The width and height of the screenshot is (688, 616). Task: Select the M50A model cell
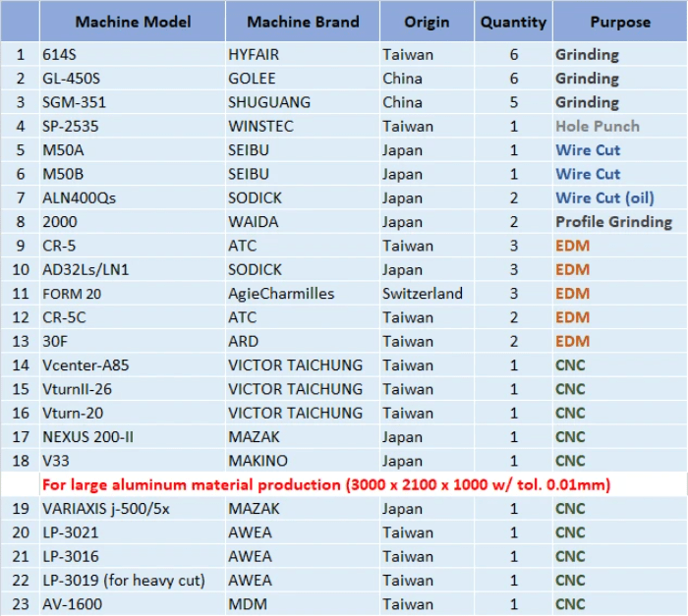coord(133,150)
